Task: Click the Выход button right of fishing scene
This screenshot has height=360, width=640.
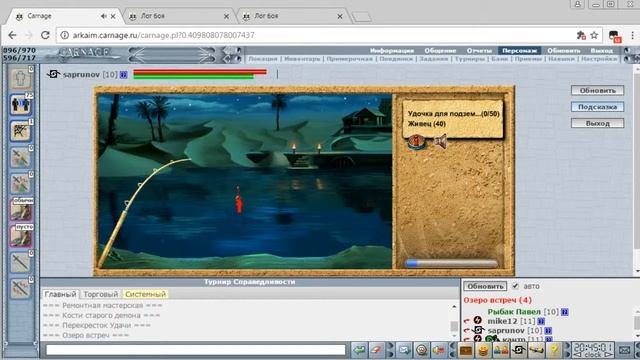Action: tap(597, 123)
